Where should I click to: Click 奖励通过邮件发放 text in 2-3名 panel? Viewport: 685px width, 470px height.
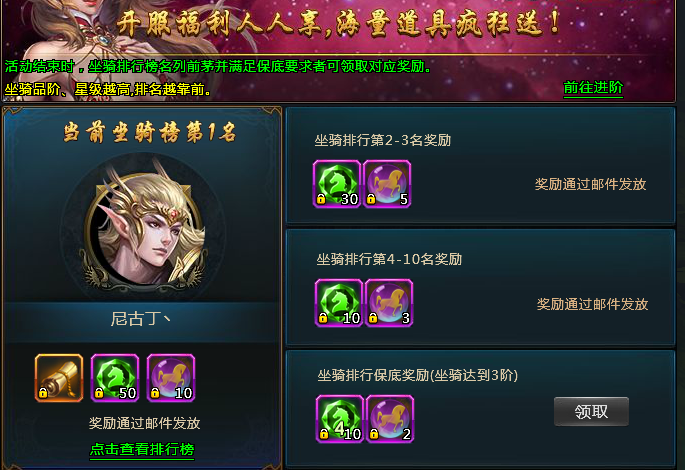click(x=591, y=184)
